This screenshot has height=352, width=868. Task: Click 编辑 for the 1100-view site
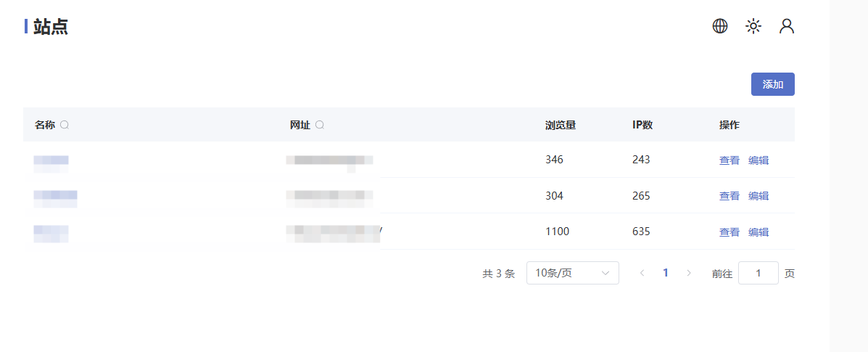click(x=759, y=232)
